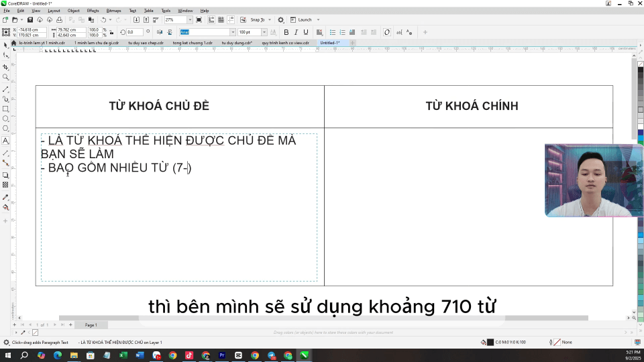Open the Bitmaps menu
The width and height of the screenshot is (644, 362).
(x=114, y=11)
